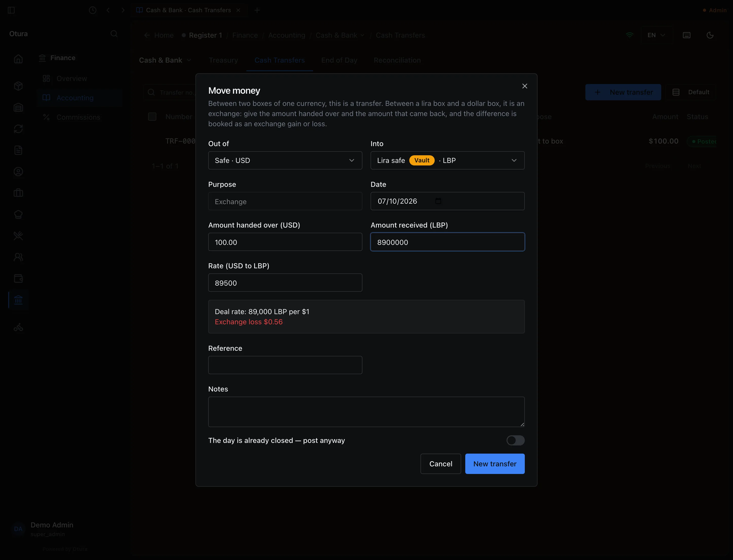This screenshot has width=733, height=560.
Task: Switch to the Reconciliation tab
Action: click(397, 60)
